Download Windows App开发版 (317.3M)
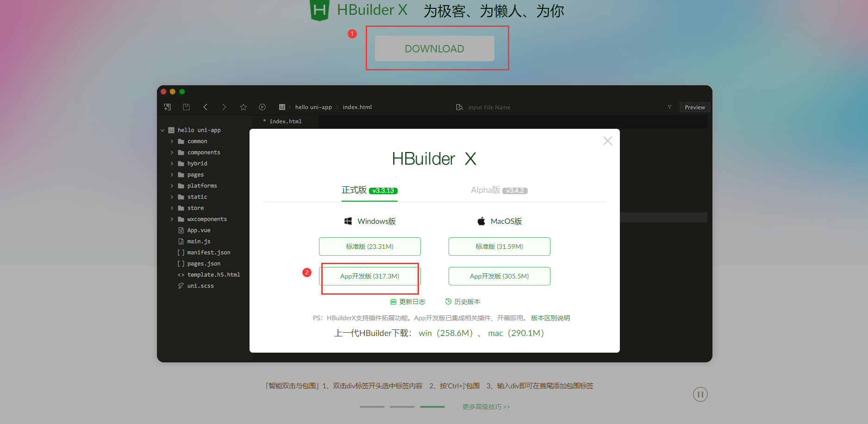The height and width of the screenshot is (424, 868). pos(369,276)
